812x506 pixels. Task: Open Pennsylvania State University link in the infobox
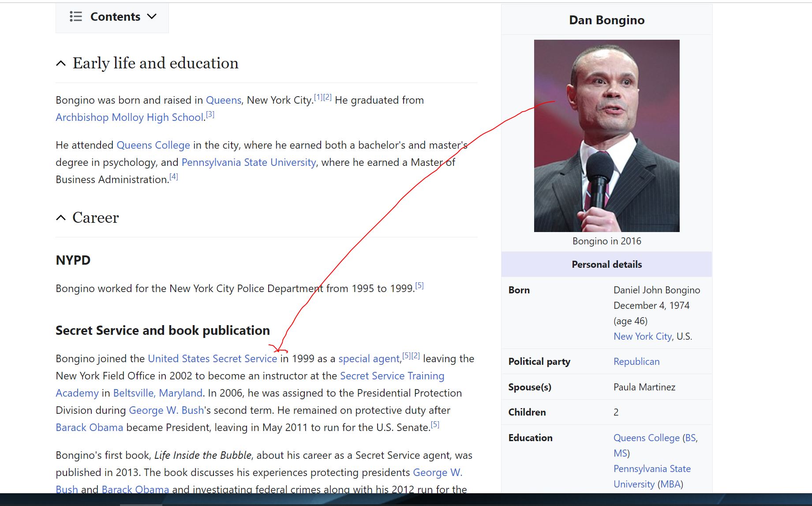[x=652, y=476]
